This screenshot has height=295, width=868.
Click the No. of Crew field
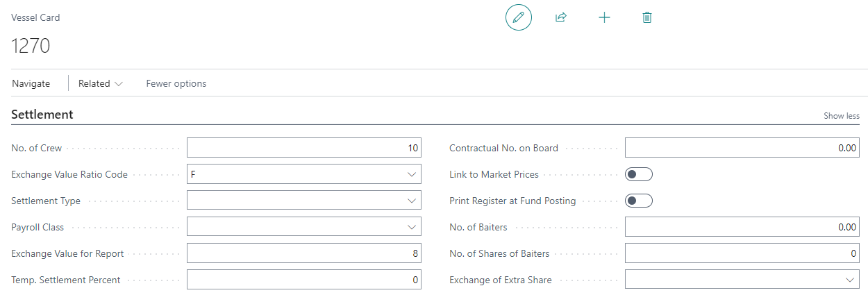click(303, 148)
